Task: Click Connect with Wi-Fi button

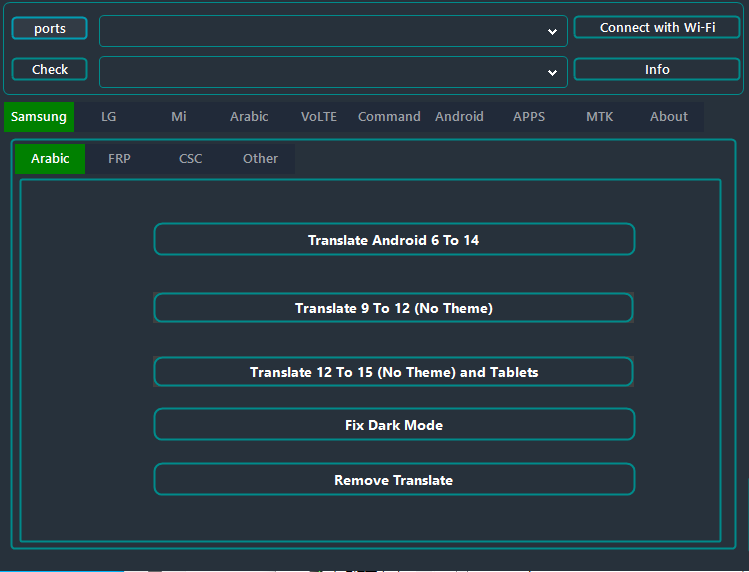Action: coord(657,28)
